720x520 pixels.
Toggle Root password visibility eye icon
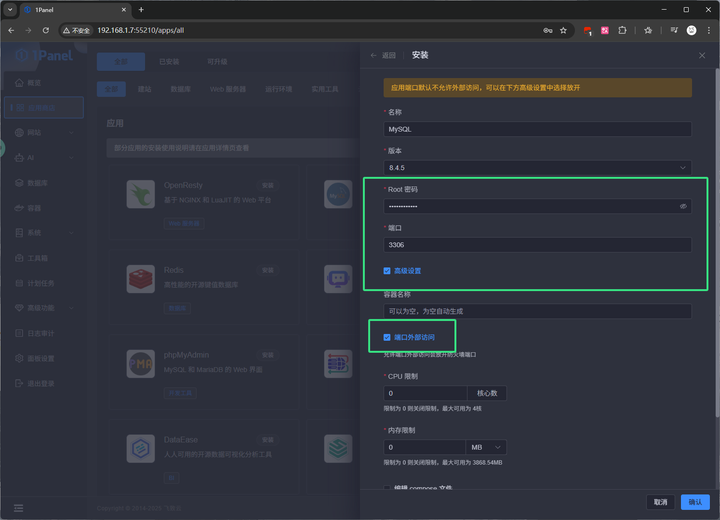pyautogui.click(x=683, y=206)
